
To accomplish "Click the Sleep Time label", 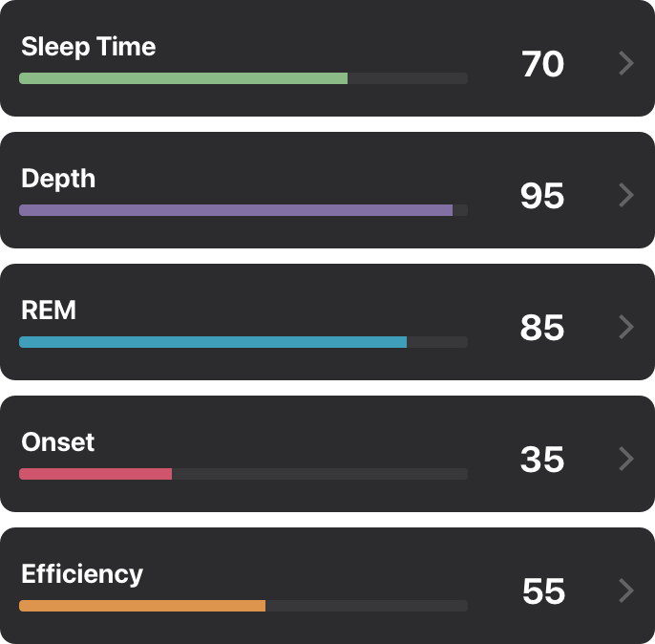I will pyautogui.click(x=88, y=47).
